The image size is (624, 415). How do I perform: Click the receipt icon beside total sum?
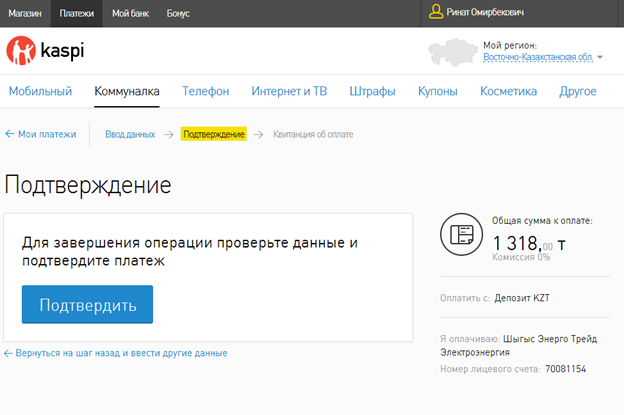click(x=461, y=234)
